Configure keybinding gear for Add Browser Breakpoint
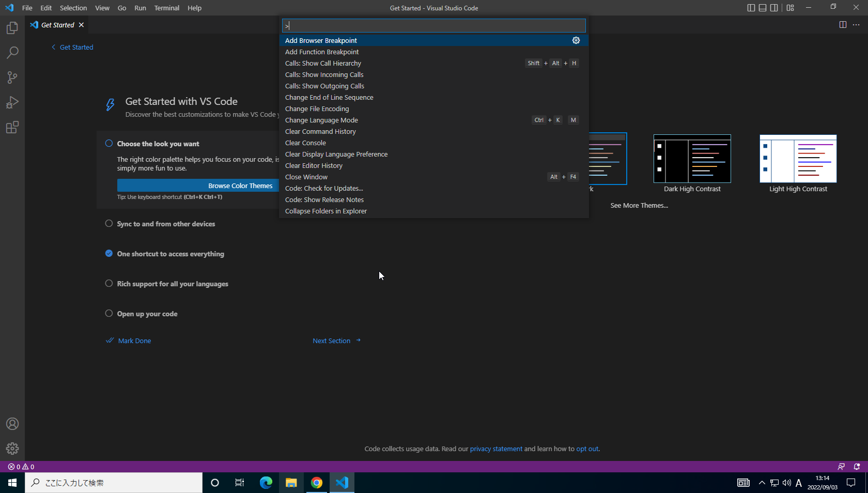Image resolution: width=868 pixels, height=493 pixels. coord(576,40)
